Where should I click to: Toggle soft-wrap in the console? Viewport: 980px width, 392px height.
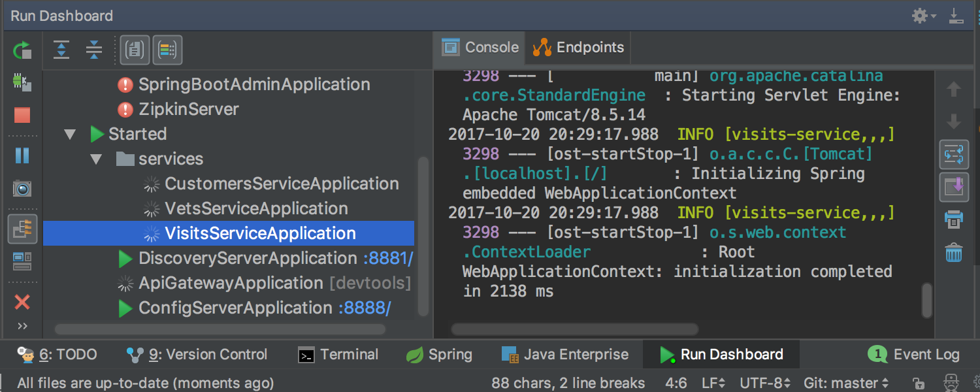954,155
